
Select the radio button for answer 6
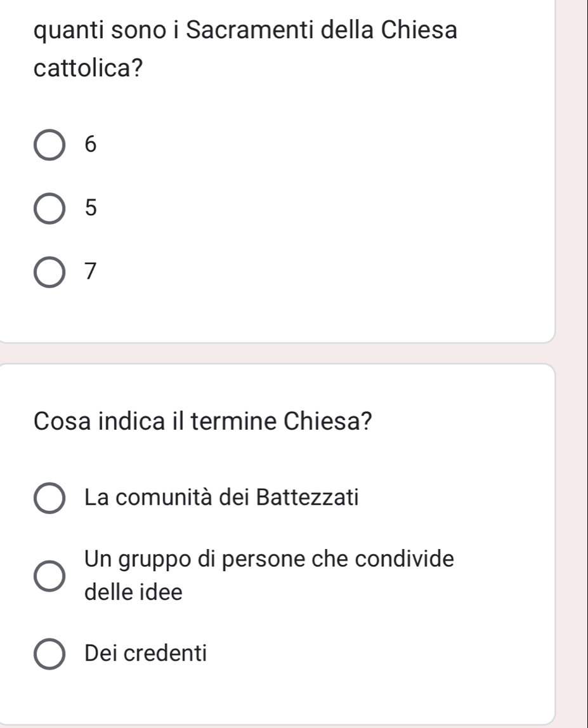pos(50,146)
